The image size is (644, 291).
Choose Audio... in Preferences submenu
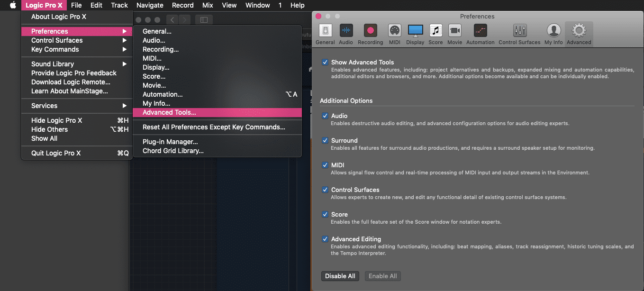tap(217, 40)
